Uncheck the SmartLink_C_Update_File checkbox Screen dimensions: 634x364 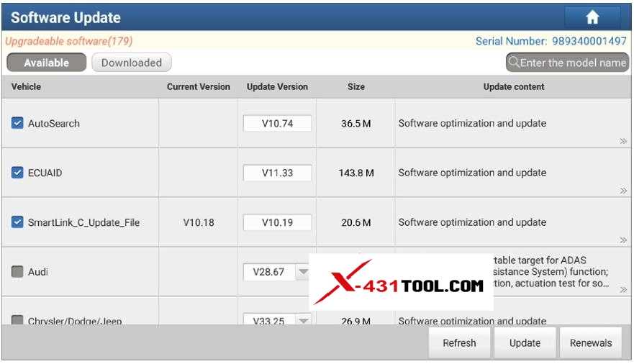17,222
